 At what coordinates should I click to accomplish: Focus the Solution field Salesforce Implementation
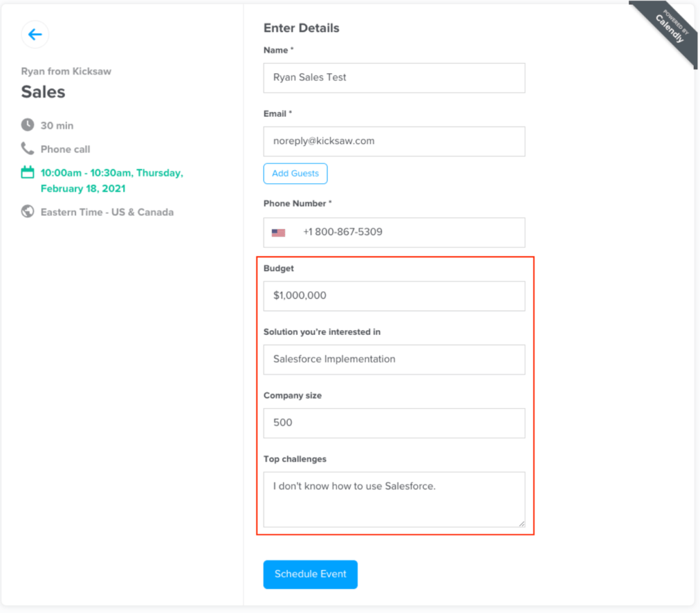394,359
